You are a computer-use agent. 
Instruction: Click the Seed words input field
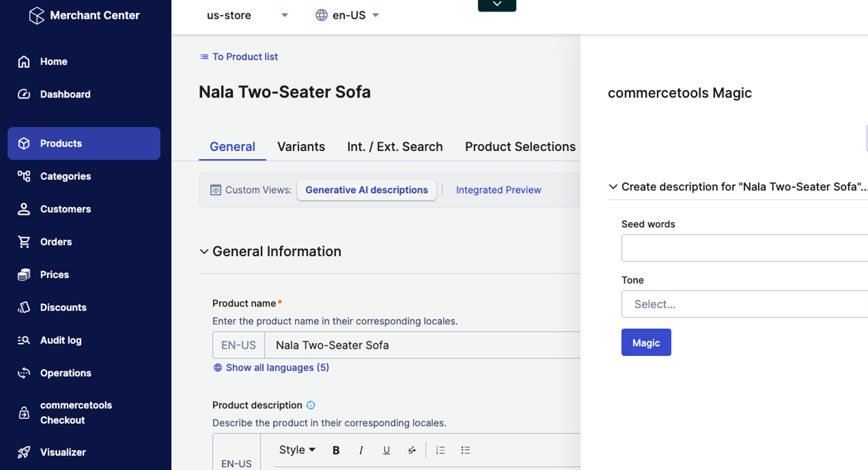pyautogui.click(x=744, y=248)
